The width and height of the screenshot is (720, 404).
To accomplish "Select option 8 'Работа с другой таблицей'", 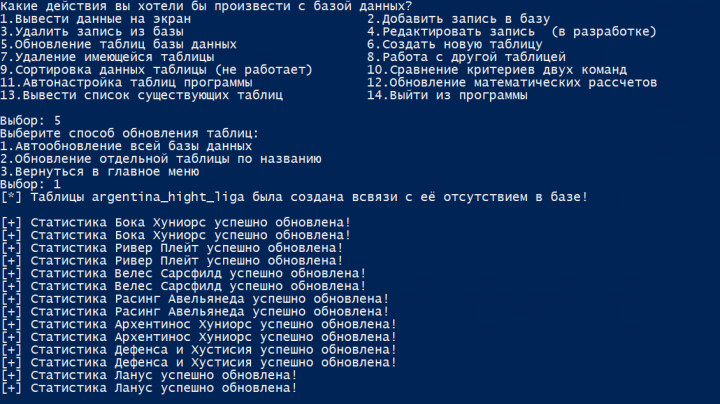I will [466, 57].
